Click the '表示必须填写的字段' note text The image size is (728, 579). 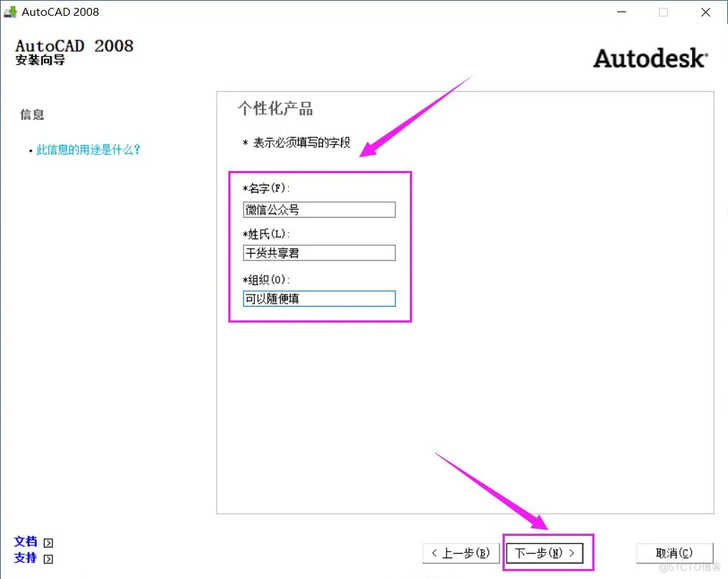pyautogui.click(x=302, y=143)
